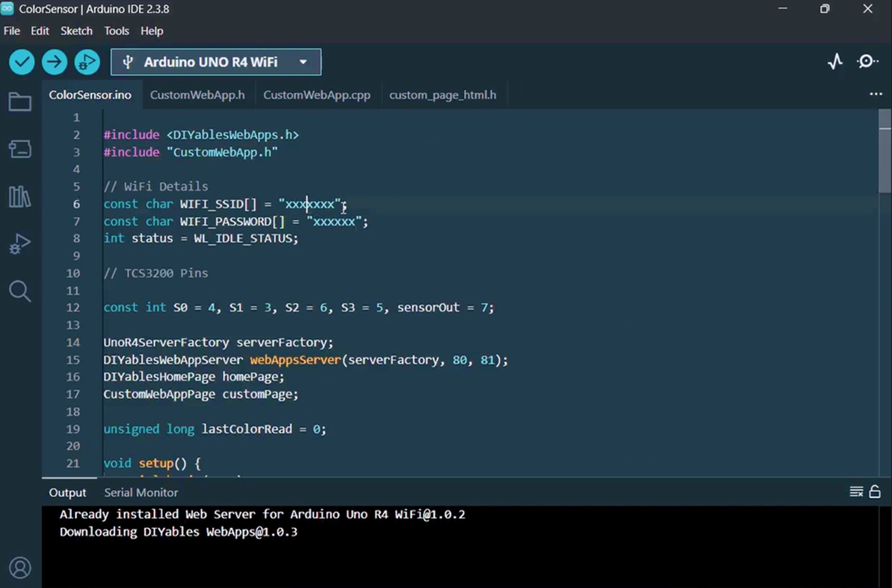Start debugging from the toolbar debug icon
This screenshot has height=588, width=892.
pos(87,62)
